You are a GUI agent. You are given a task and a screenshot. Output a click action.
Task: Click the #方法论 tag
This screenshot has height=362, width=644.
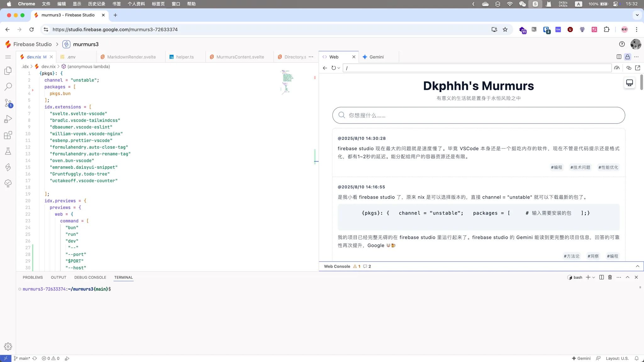pyautogui.click(x=571, y=256)
